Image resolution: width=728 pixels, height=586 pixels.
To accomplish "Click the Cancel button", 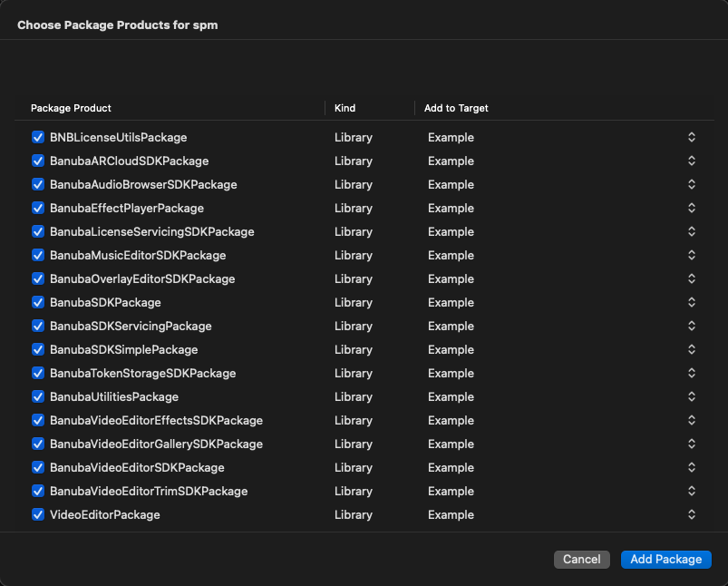I will [x=581, y=559].
